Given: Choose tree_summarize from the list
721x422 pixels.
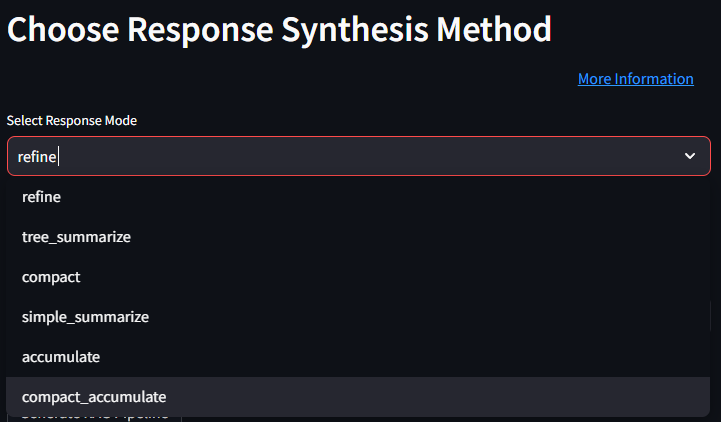Looking at the screenshot, I should [76, 237].
